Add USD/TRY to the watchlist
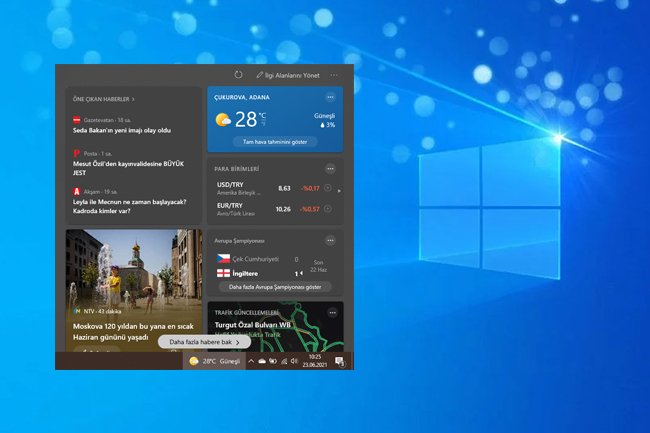Viewport: 650px width, 433px height. (327, 188)
